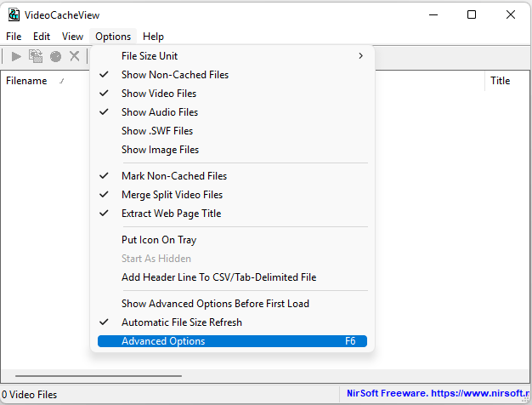Image resolution: width=532 pixels, height=405 pixels.
Task: Enable Show .SWF Files
Action: pos(232,131)
